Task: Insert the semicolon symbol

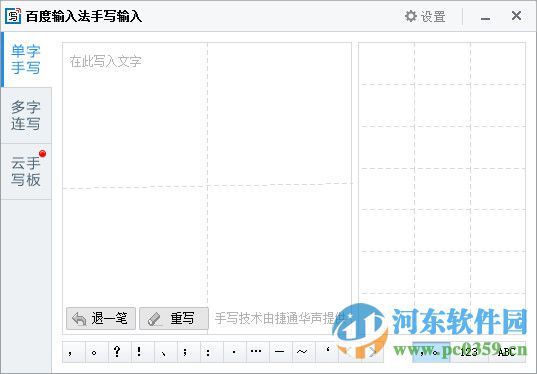Action: point(188,352)
